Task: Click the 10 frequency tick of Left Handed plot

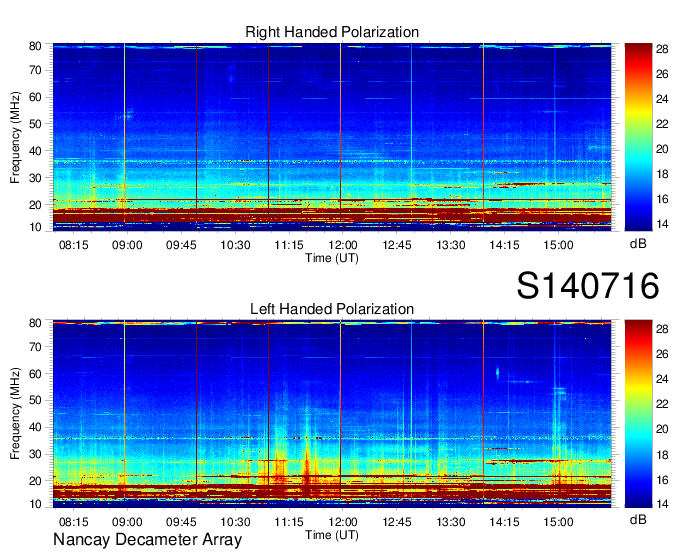Action: point(35,504)
